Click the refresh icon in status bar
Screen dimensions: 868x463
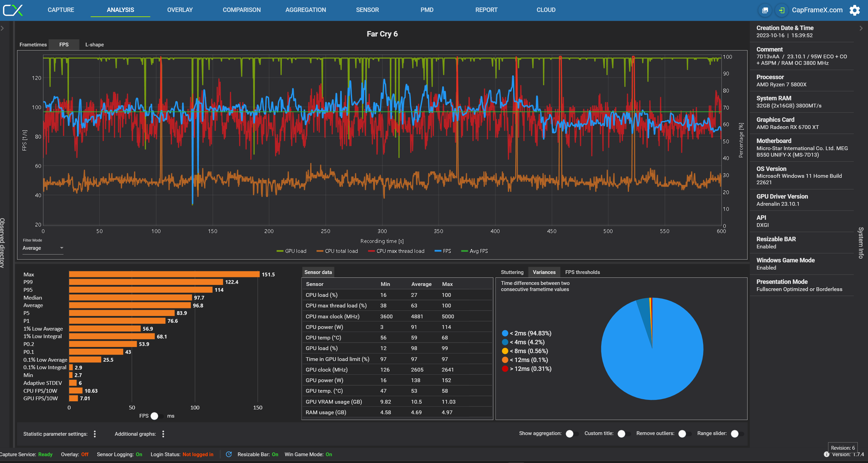(229, 454)
